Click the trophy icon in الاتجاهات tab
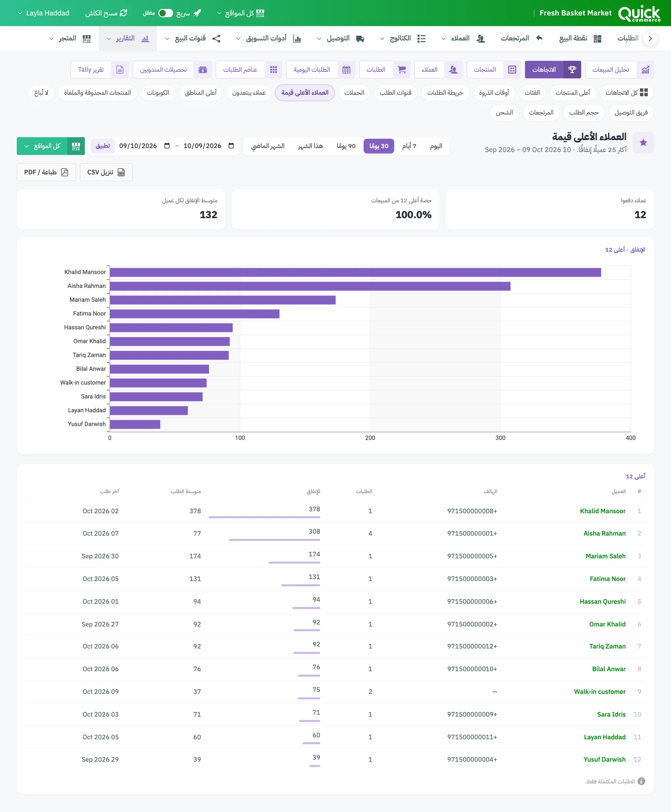 tap(572, 70)
